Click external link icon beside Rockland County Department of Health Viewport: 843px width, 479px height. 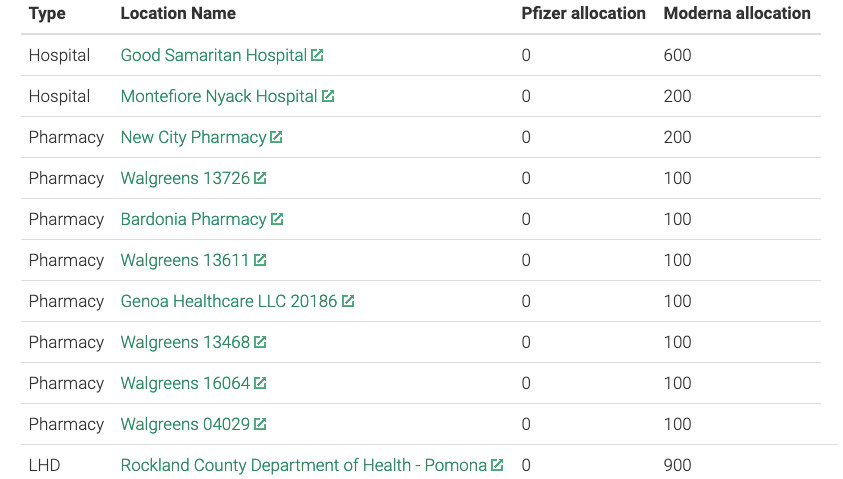(x=497, y=466)
